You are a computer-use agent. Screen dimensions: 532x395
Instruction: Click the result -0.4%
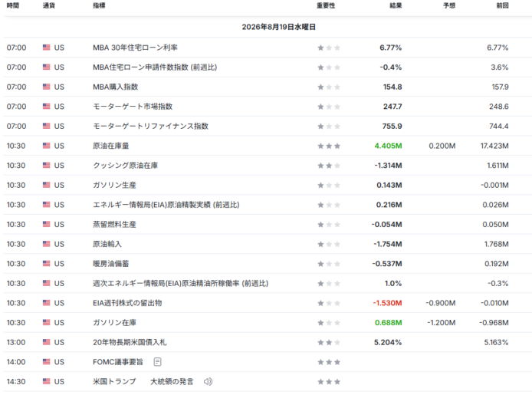pos(390,67)
